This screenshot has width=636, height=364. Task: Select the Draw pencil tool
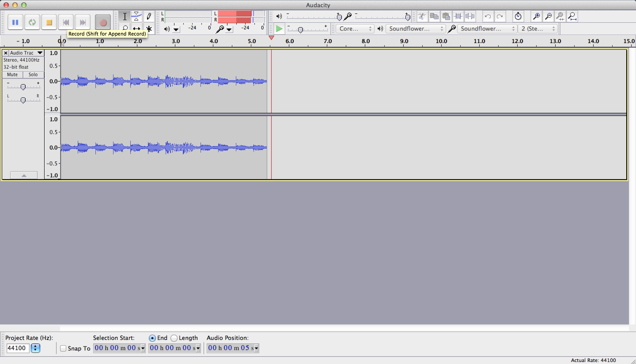(x=149, y=17)
